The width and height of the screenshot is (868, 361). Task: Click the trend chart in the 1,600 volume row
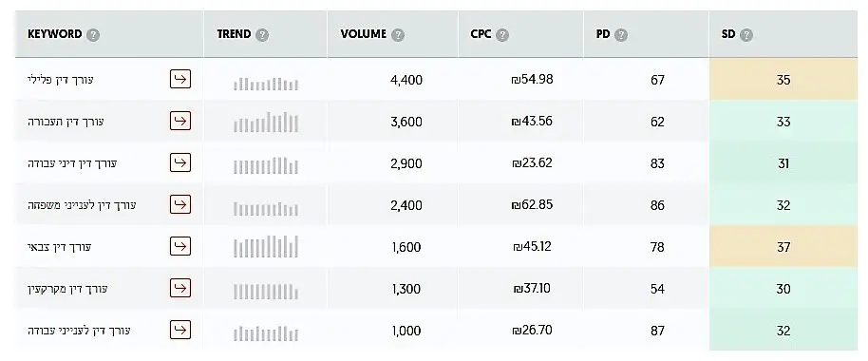[x=266, y=247]
